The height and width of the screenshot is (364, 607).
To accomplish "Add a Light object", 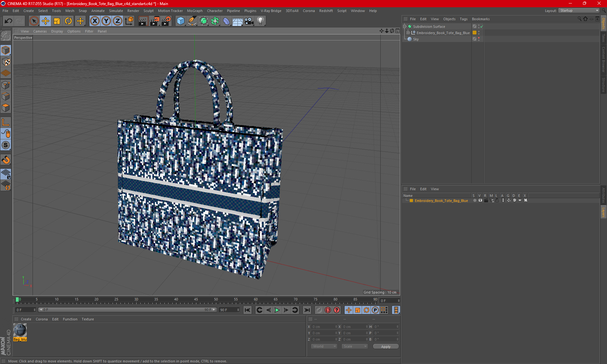I will [x=261, y=21].
